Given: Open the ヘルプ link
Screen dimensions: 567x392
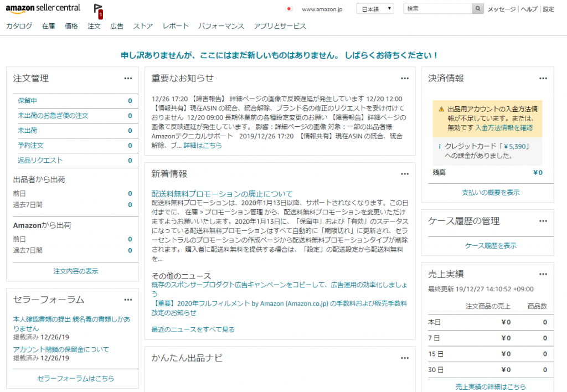Looking at the screenshot, I should 529,9.
